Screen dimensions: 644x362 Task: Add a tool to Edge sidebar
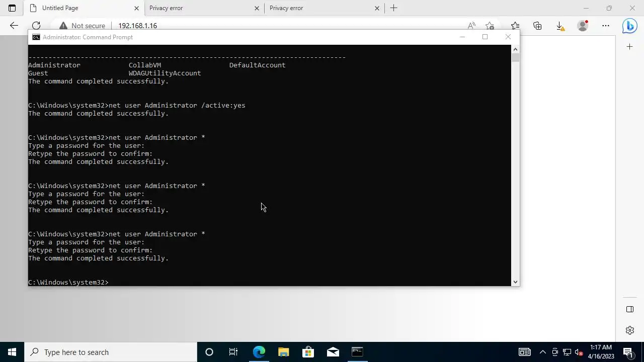point(630,47)
